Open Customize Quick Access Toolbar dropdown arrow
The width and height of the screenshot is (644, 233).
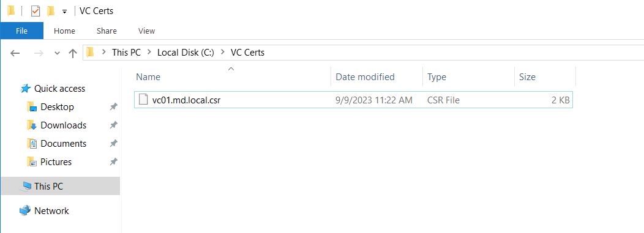coord(64,12)
